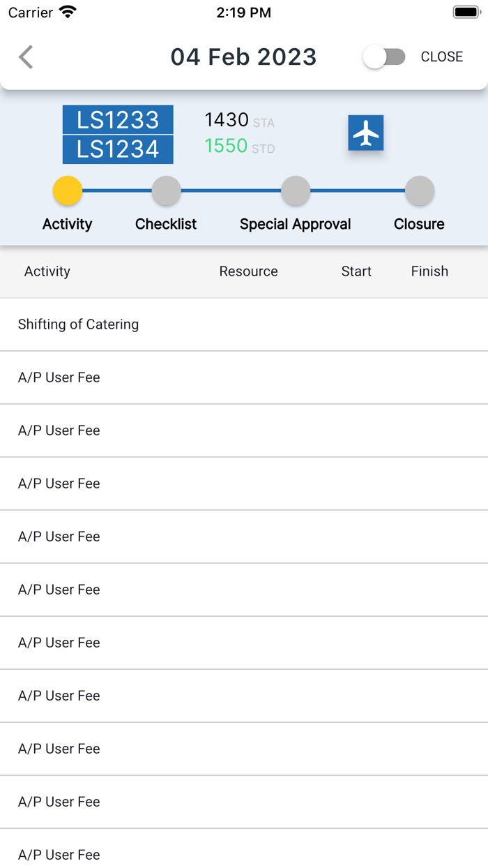Select the Closure step circle
Image resolution: width=488 pixels, height=868 pixels.
coord(420,190)
